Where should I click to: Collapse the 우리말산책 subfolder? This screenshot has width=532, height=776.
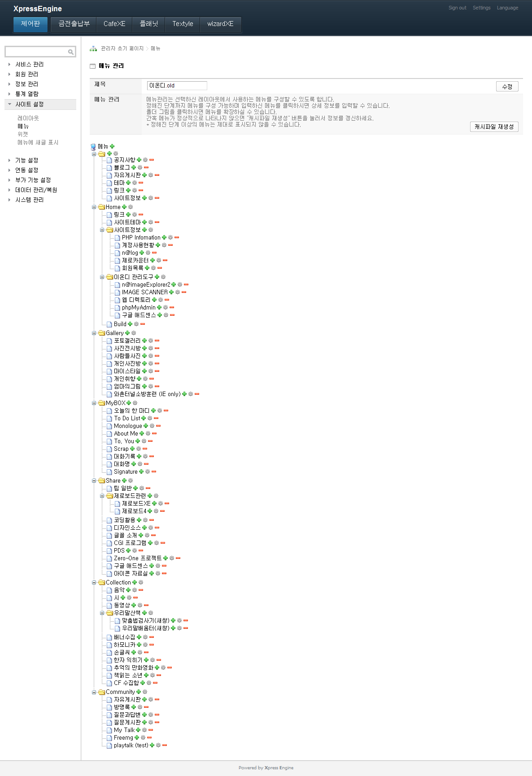pyautogui.click(x=102, y=613)
